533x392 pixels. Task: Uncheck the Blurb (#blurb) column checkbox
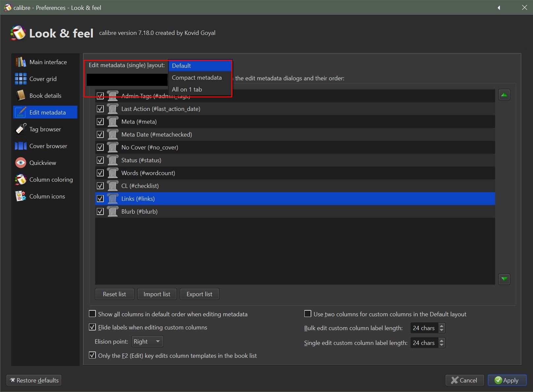coord(100,212)
